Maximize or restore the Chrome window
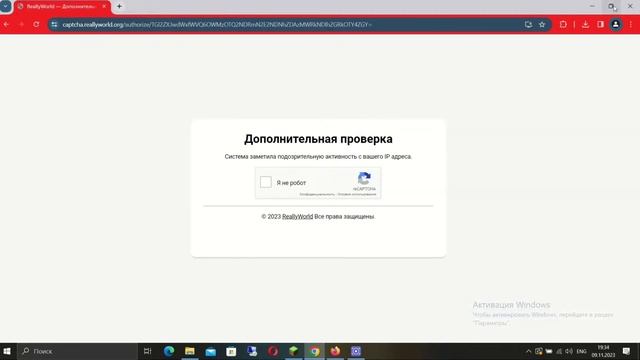640x360 pixels. pos(611,6)
